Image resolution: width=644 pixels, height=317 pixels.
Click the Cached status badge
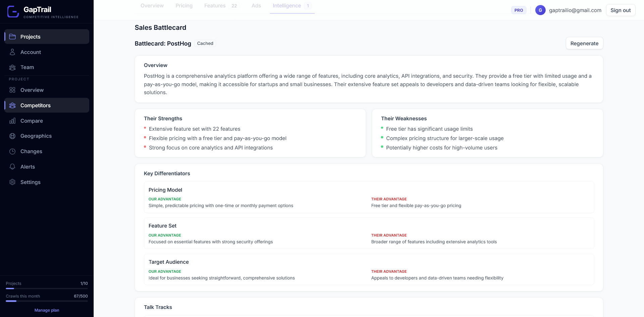[x=205, y=43]
